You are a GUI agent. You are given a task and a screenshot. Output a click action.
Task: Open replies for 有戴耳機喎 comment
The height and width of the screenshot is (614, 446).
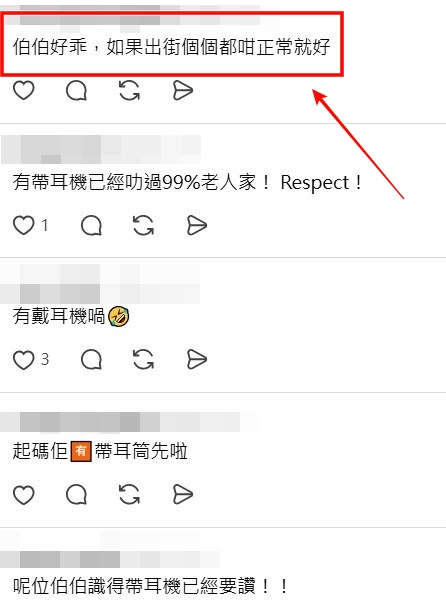pyautogui.click(x=91, y=359)
